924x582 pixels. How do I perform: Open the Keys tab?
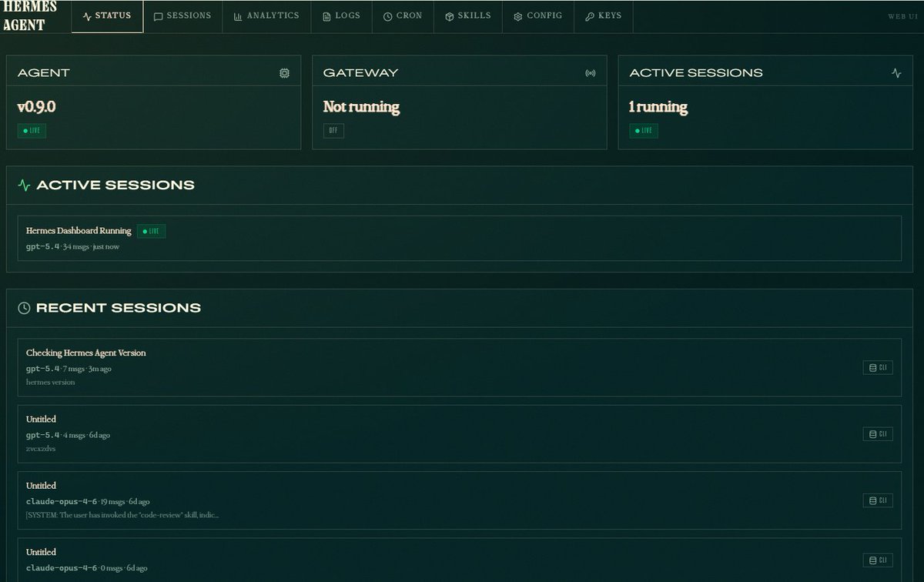pyautogui.click(x=604, y=16)
